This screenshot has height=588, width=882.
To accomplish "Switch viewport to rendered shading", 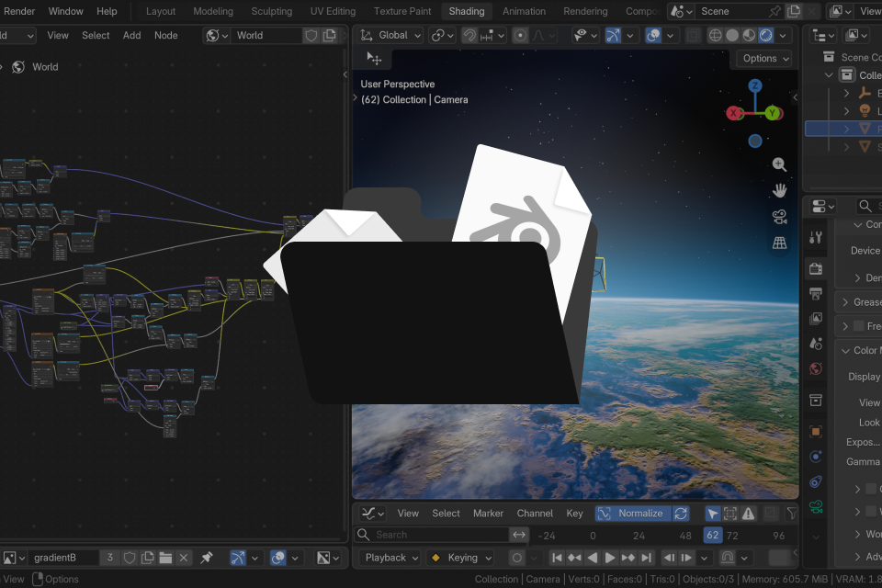I will 765,36.
